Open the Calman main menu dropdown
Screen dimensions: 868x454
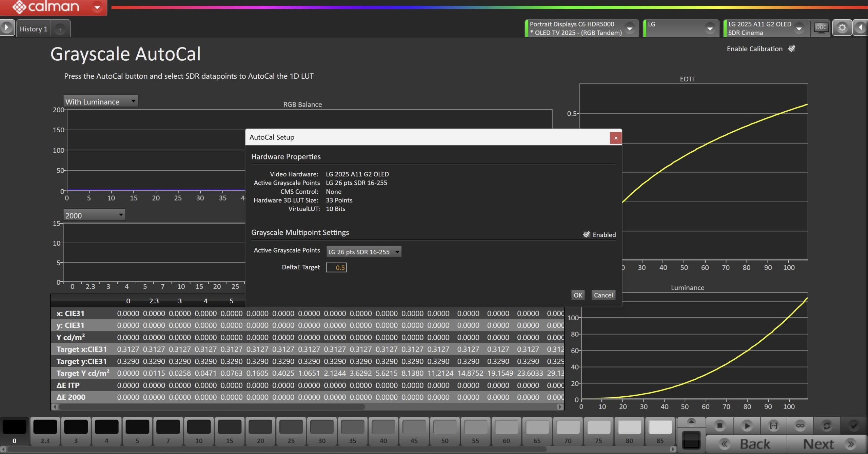pyautogui.click(x=97, y=7)
